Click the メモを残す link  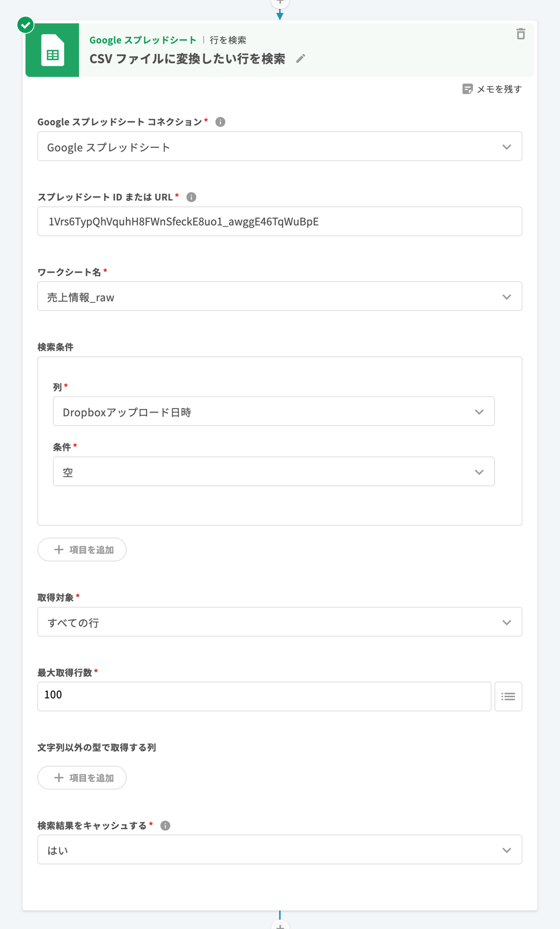(499, 89)
